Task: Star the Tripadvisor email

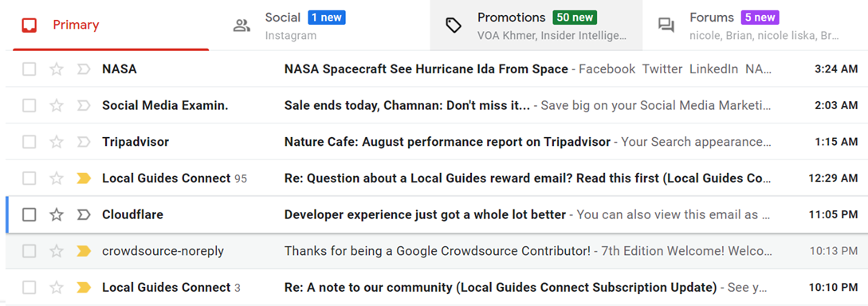Action: 57,142
